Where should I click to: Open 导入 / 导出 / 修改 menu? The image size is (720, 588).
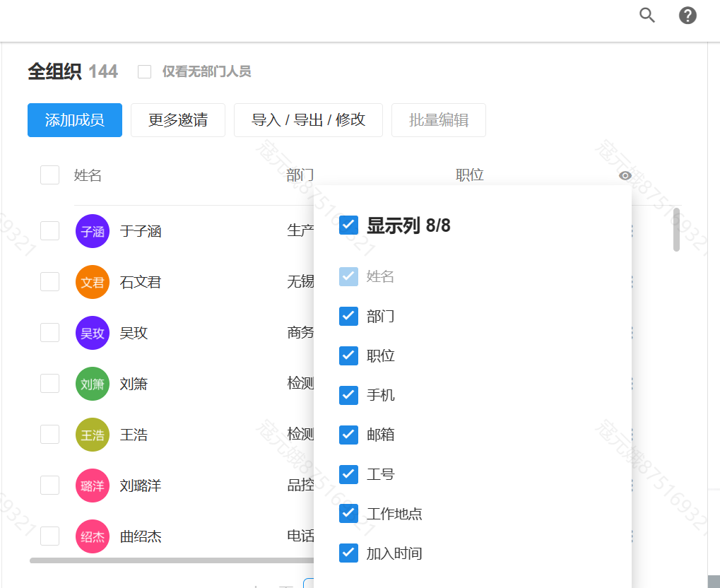(308, 120)
